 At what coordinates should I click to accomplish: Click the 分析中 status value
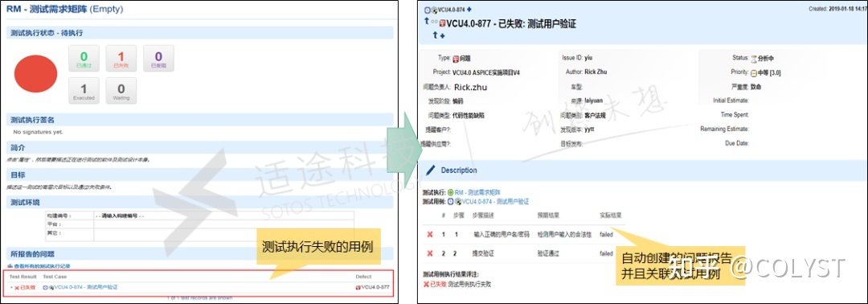pyautogui.click(x=767, y=58)
